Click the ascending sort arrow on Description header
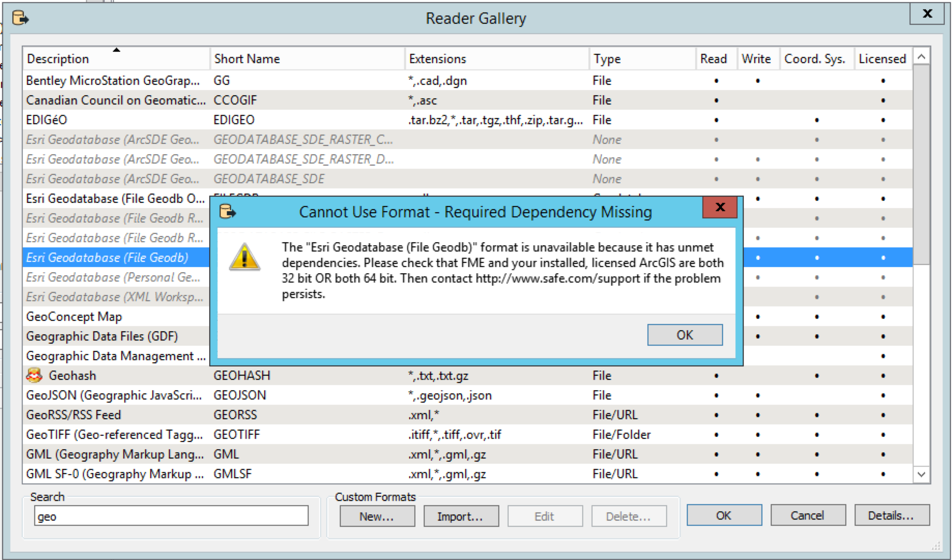 118,50
